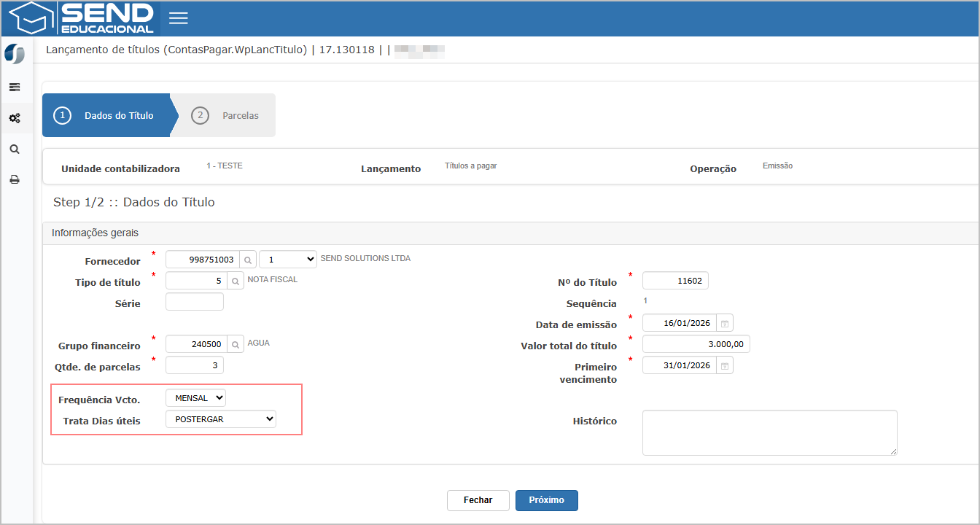Open Grupo financeiro lookup search
The height and width of the screenshot is (525, 980).
236,344
